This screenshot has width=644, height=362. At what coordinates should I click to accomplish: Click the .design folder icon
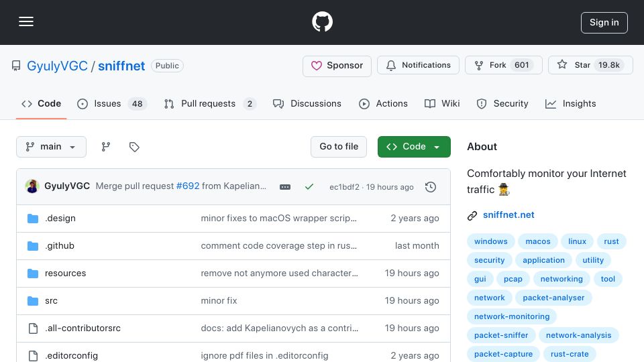coord(33,219)
